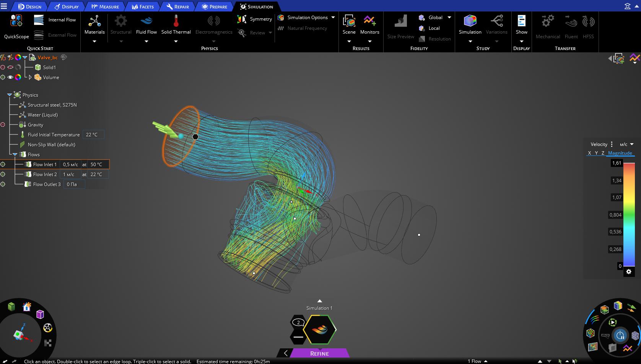The image size is (641, 364).
Task: Open the Simulation Options dropdown arrow
Action: (x=333, y=18)
